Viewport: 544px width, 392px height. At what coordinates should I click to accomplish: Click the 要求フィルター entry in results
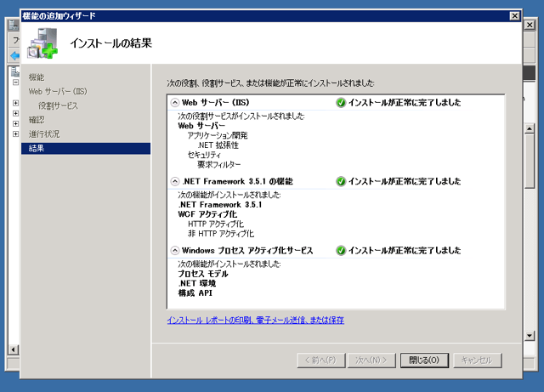(219, 164)
